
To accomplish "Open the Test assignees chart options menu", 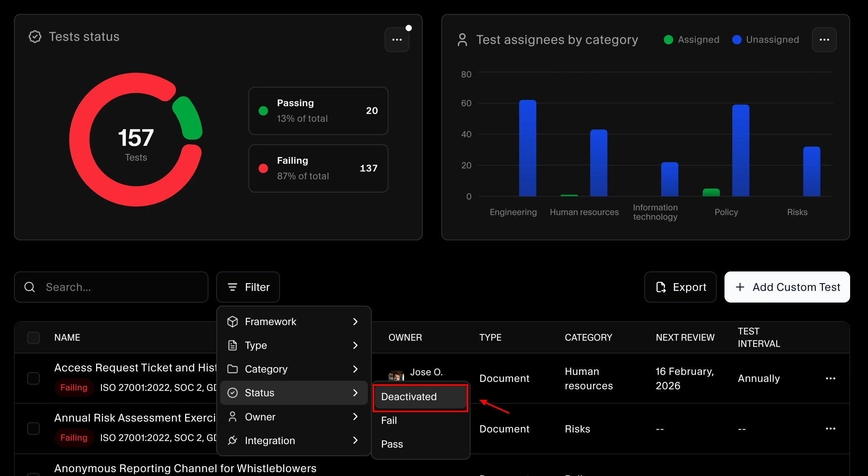I will [x=824, y=40].
